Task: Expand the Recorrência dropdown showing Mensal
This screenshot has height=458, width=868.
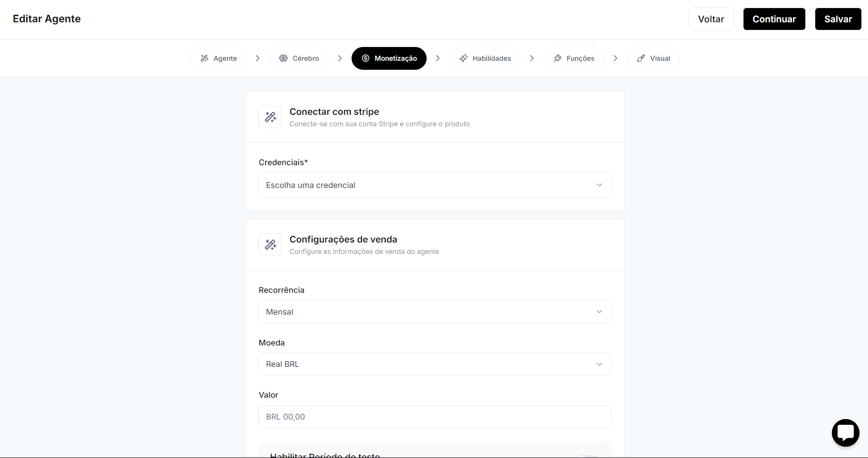Action: coord(434,312)
